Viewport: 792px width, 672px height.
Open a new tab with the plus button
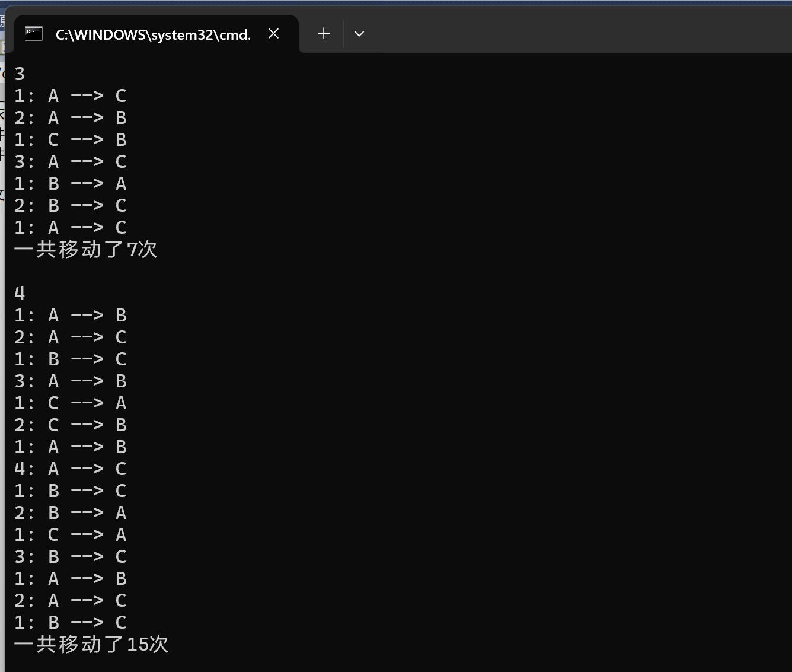pos(324,34)
